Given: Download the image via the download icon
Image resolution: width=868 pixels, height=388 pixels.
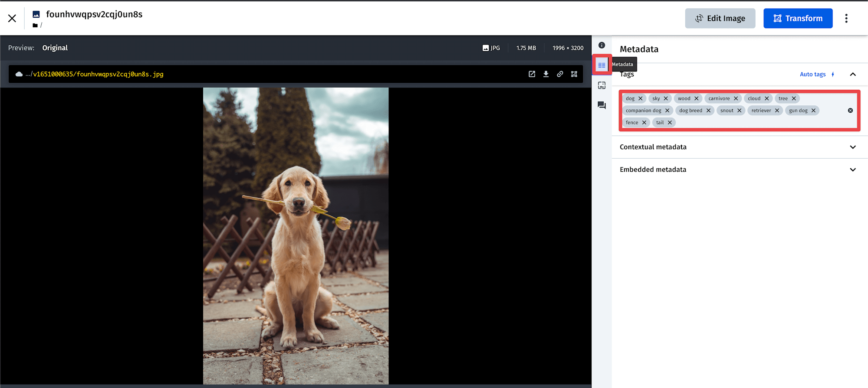Looking at the screenshot, I should coord(546,74).
